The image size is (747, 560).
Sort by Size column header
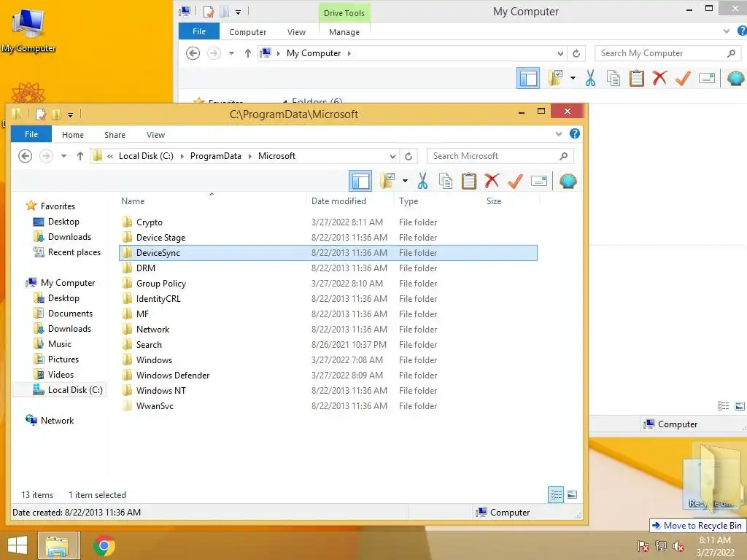(x=494, y=201)
